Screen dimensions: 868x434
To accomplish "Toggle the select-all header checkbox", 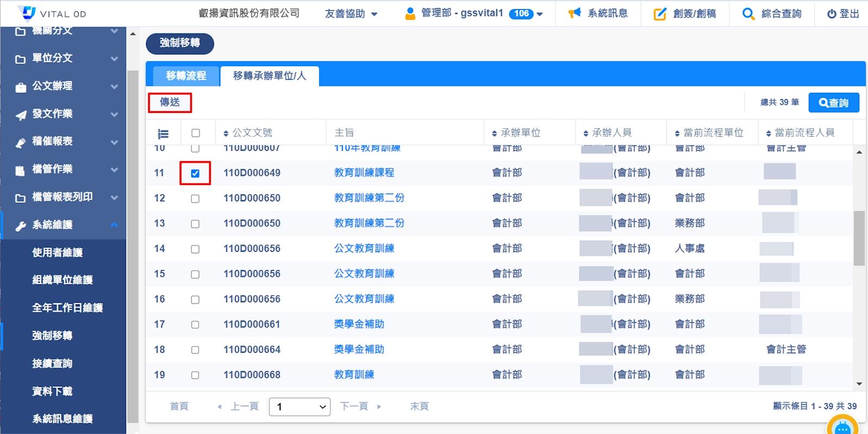I will point(195,133).
